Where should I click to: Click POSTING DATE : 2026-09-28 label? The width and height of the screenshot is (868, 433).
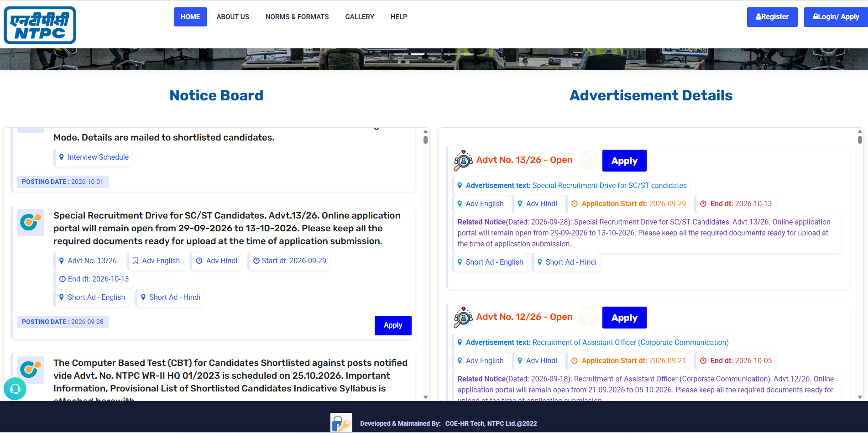[63, 322]
